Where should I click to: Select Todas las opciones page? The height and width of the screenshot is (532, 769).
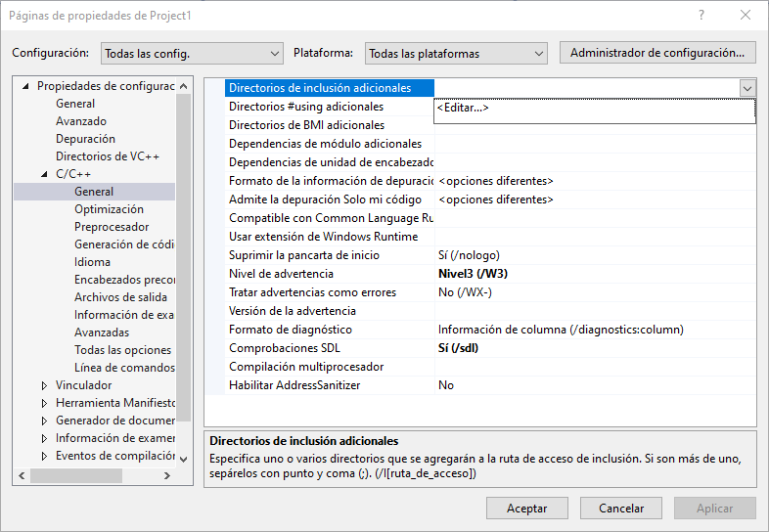point(122,350)
